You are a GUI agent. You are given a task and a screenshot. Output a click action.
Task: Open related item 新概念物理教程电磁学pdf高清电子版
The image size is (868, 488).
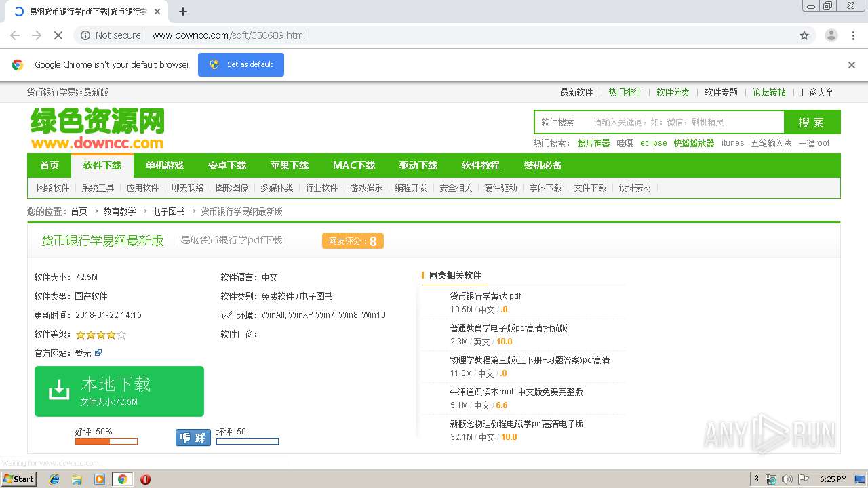517,424
